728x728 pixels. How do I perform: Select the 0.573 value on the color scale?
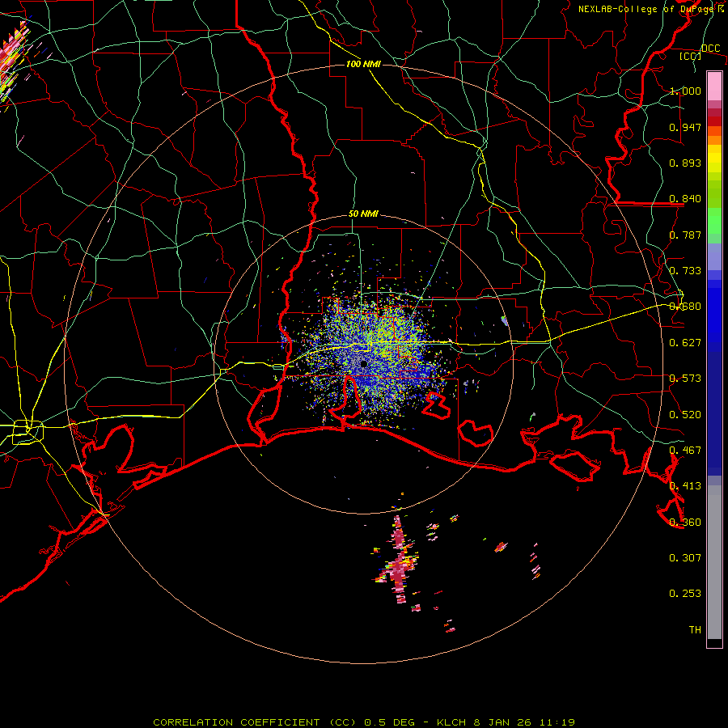[685, 379]
